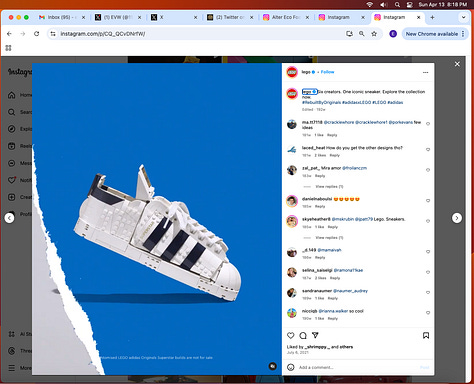Like ma.tt7118's comment heart
474x384 pixels.
tap(428, 124)
